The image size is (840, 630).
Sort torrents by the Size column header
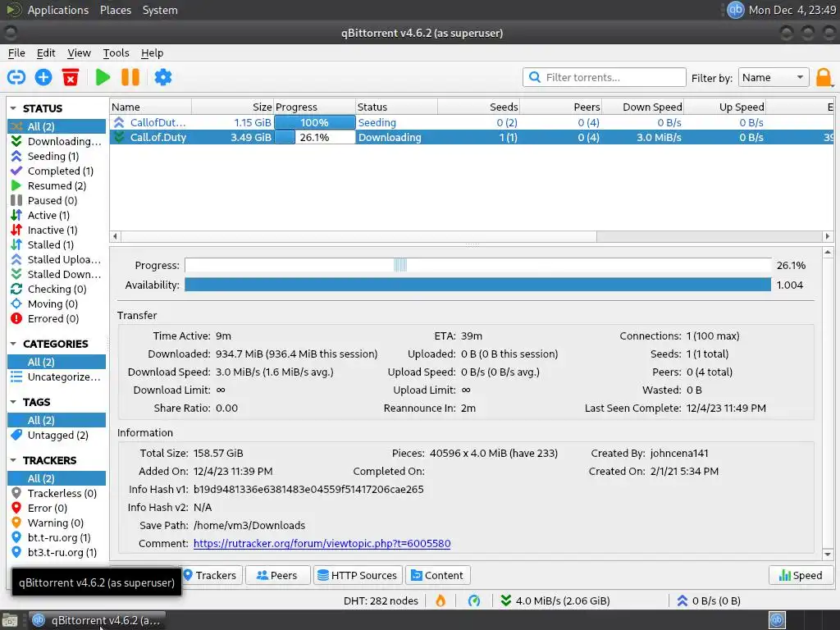point(232,107)
